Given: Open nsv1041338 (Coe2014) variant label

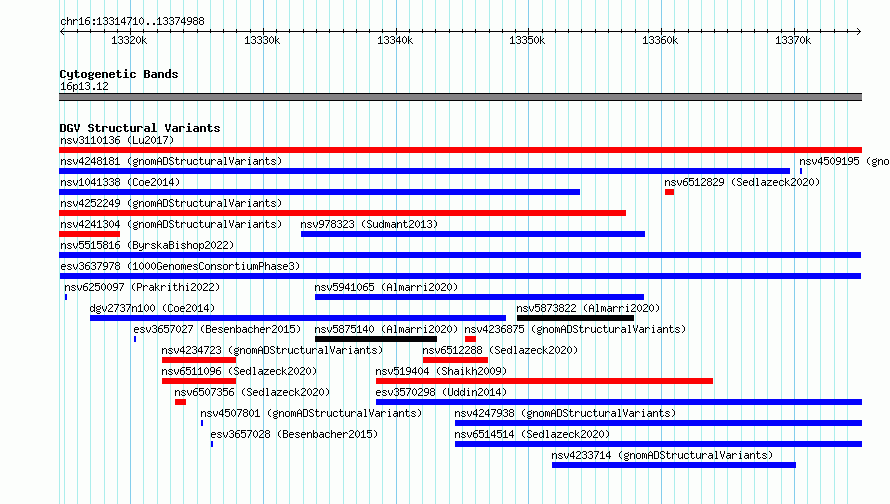Looking at the screenshot, I should click(120, 182).
